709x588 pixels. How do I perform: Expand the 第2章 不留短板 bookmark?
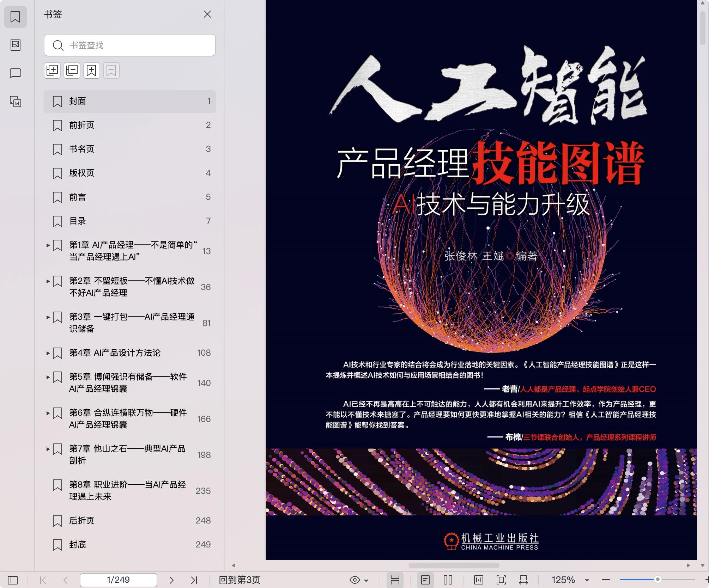[48, 281]
